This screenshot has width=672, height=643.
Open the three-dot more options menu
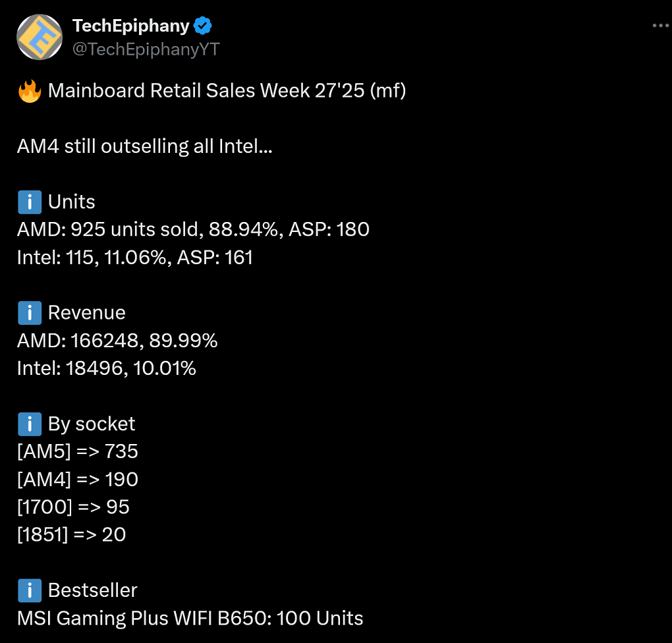pos(660,26)
